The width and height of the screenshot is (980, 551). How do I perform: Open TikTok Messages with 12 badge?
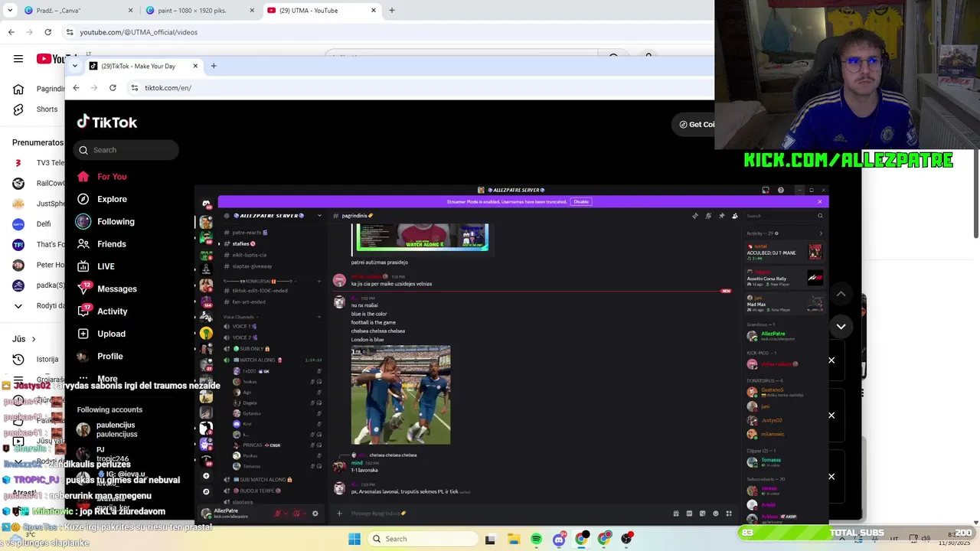click(x=106, y=289)
